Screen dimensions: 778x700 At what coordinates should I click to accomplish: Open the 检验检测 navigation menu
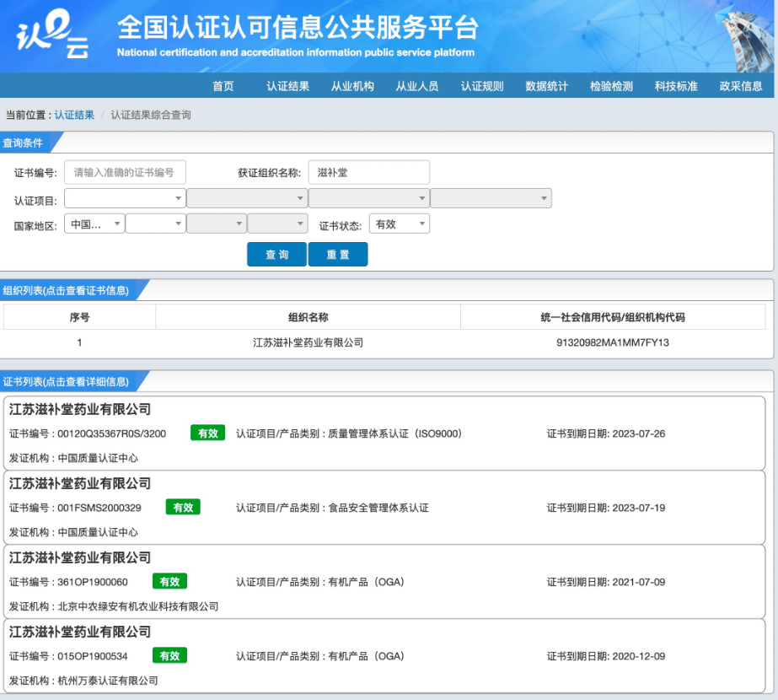pyautogui.click(x=611, y=86)
